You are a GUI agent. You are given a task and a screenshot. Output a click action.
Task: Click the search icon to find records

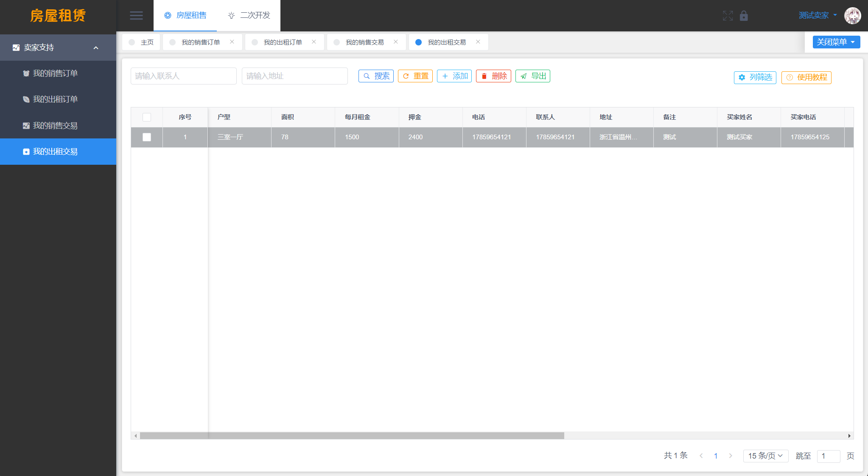point(375,76)
